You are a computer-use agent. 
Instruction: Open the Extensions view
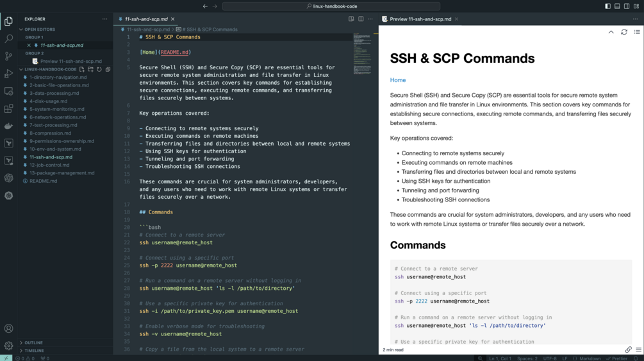(x=8, y=108)
